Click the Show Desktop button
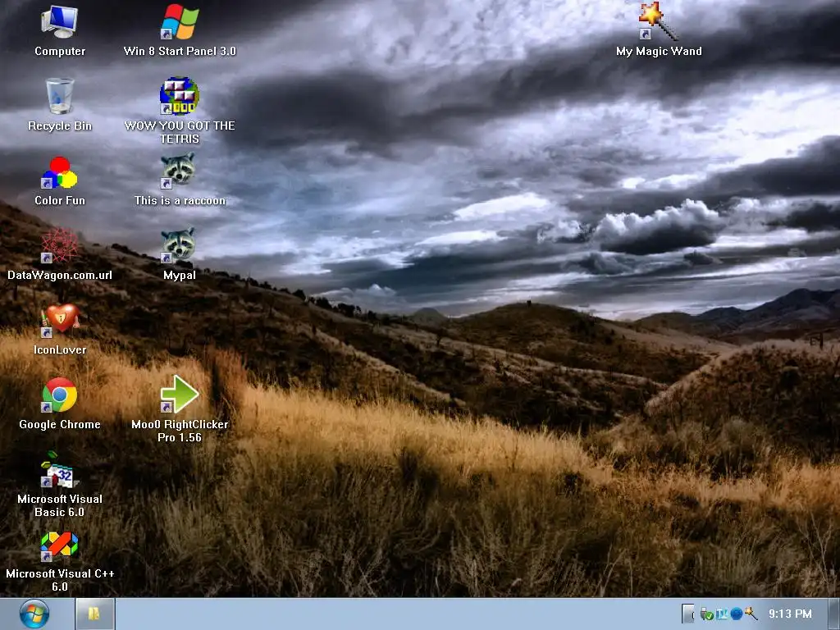 click(x=834, y=614)
